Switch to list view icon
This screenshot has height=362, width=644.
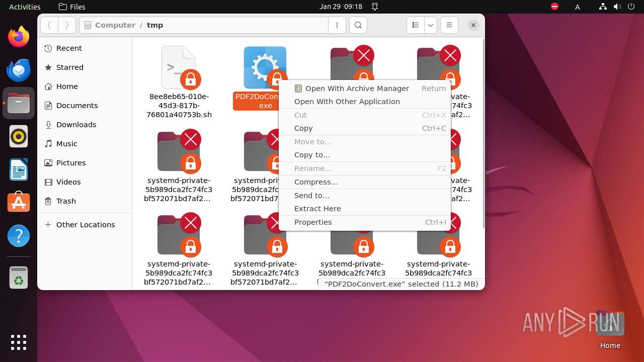416,25
